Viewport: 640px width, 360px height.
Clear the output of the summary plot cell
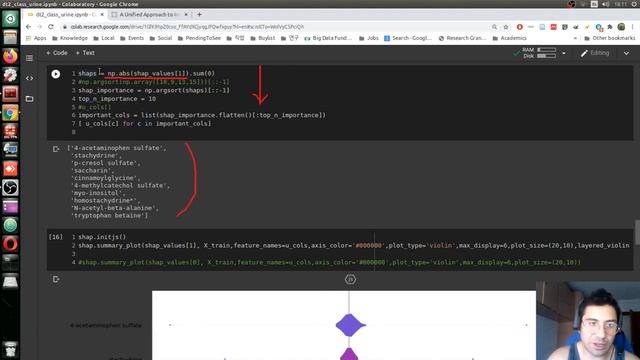(x=56, y=279)
